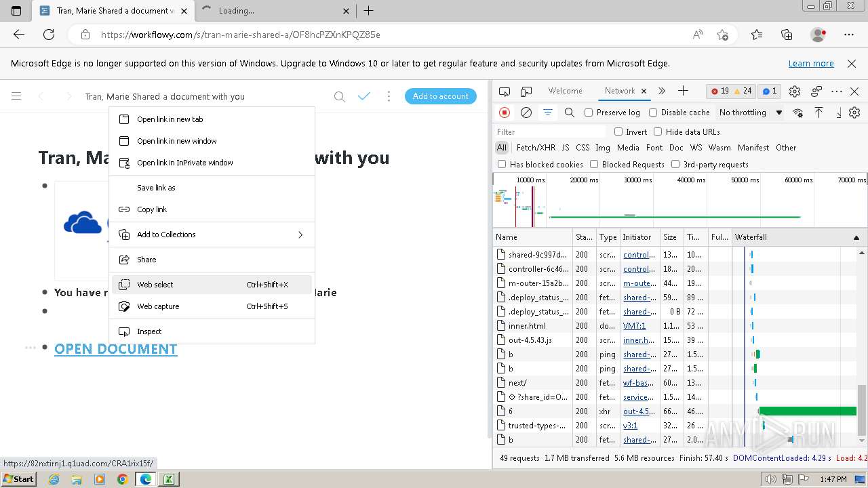Check the Invert filter checkbox
The image size is (868, 488).
pyautogui.click(x=618, y=131)
